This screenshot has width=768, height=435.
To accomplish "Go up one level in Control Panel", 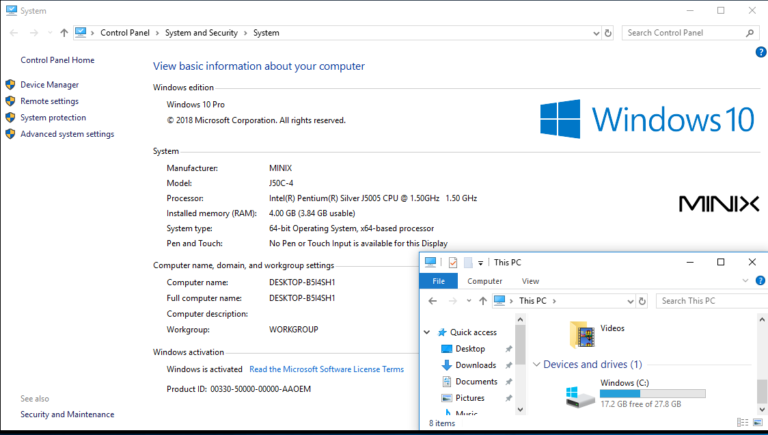I will [64, 33].
